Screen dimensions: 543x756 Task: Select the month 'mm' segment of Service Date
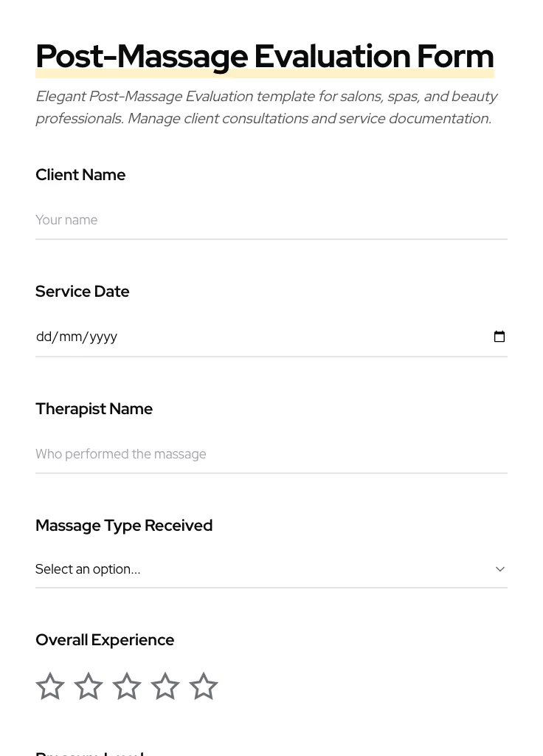pos(70,337)
